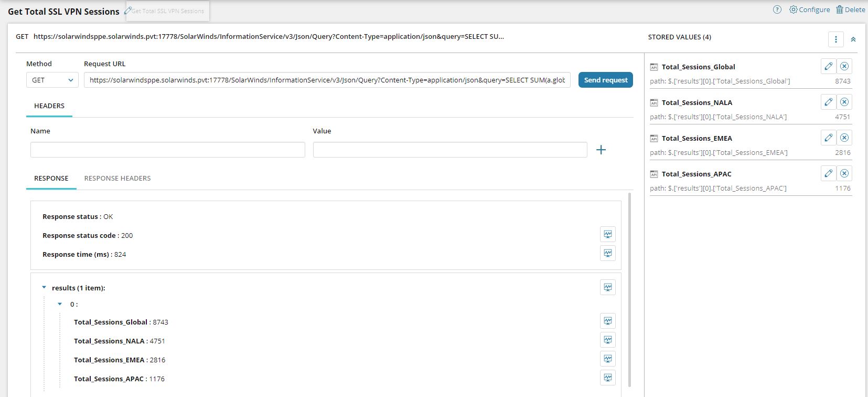
Task: Click the response panel scrollbar
Action: [x=629, y=290]
